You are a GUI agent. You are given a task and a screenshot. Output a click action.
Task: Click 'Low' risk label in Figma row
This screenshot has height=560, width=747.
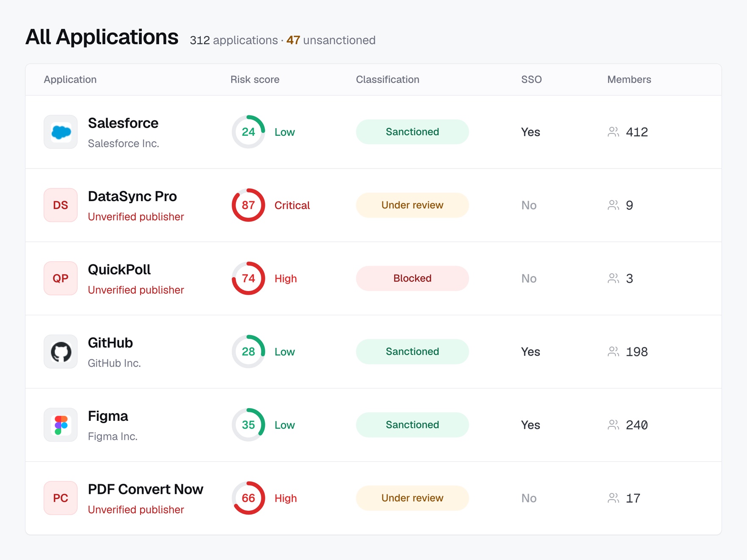[x=284, y=425]
